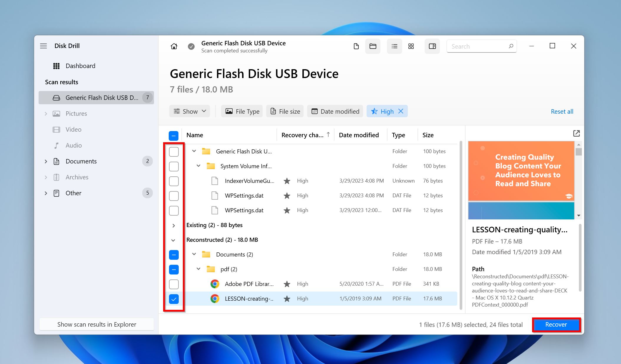Screen dimensions: 621x364
Task: Click the grid view icon in toolbar
Action: coord(410,46)
